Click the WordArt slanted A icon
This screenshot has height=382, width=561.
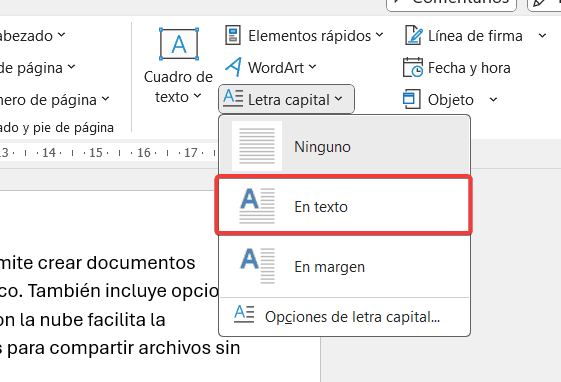pos(234,67)
